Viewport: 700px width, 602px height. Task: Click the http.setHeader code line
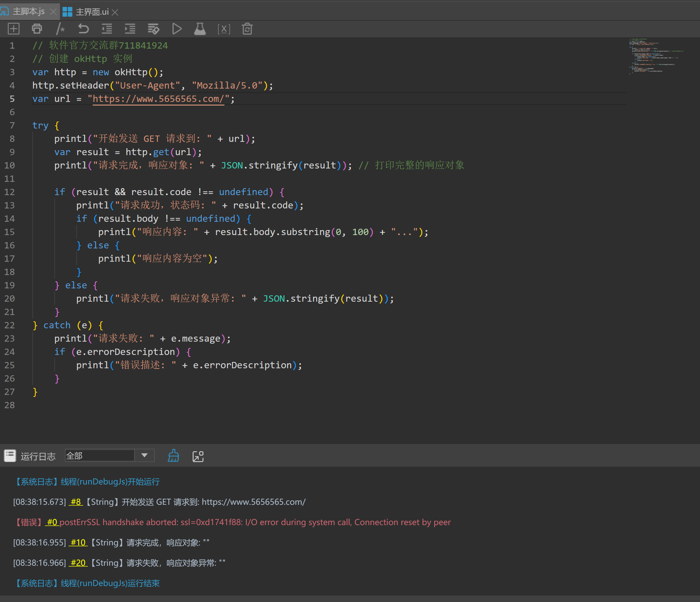click(x=153, y=85)
